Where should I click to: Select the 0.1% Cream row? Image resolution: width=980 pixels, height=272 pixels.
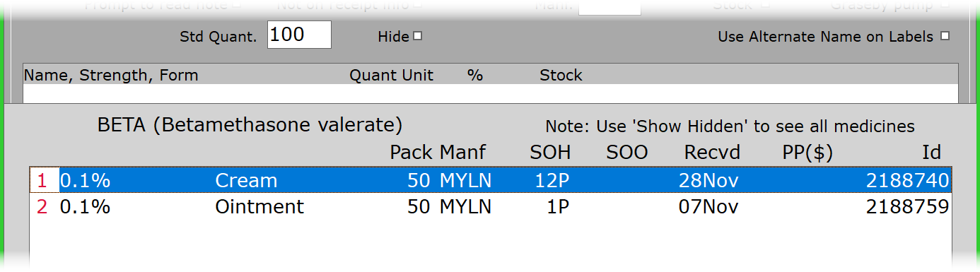click(x=491, y=181)
